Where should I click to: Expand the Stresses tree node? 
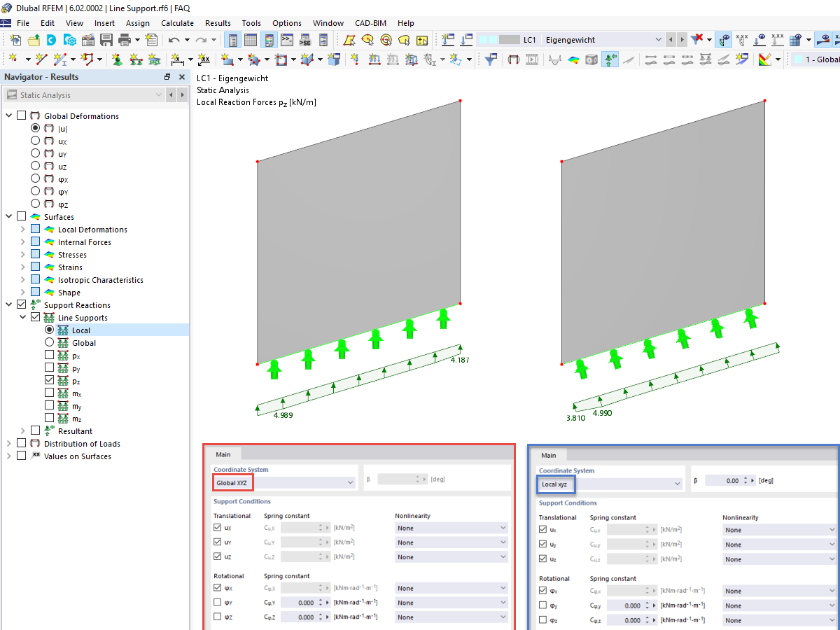22,255
